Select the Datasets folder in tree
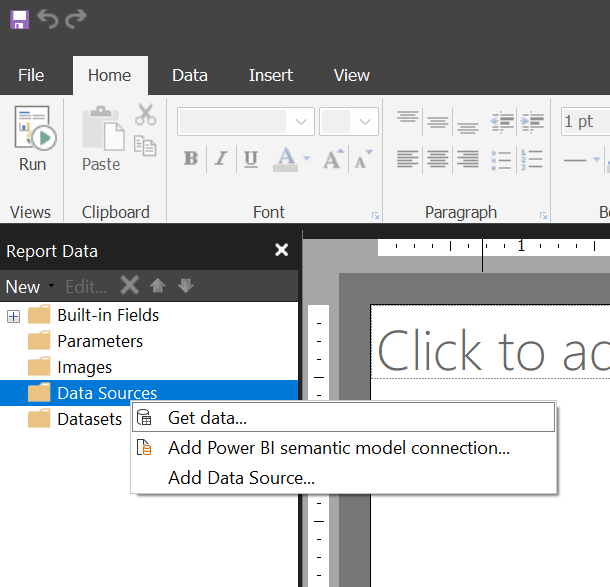This screenshot has height=587, width=610. pos(89,419)
